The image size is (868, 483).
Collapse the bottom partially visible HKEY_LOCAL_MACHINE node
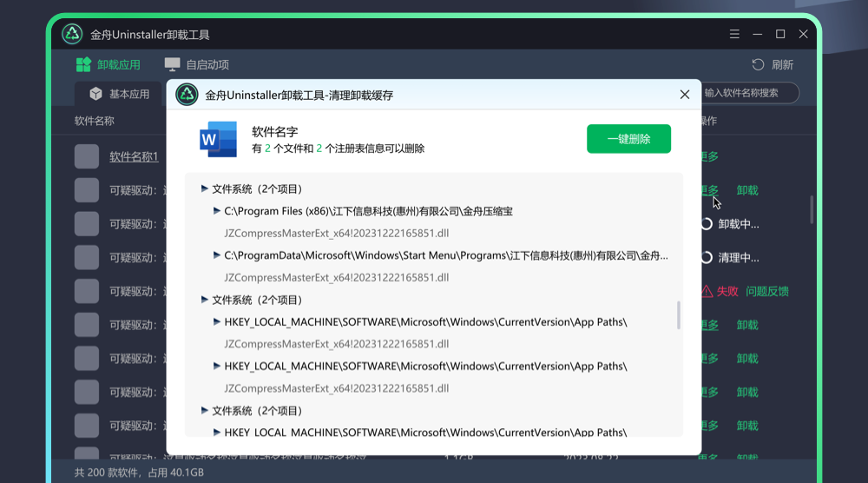pyautogui.click(x=217, y=432)
